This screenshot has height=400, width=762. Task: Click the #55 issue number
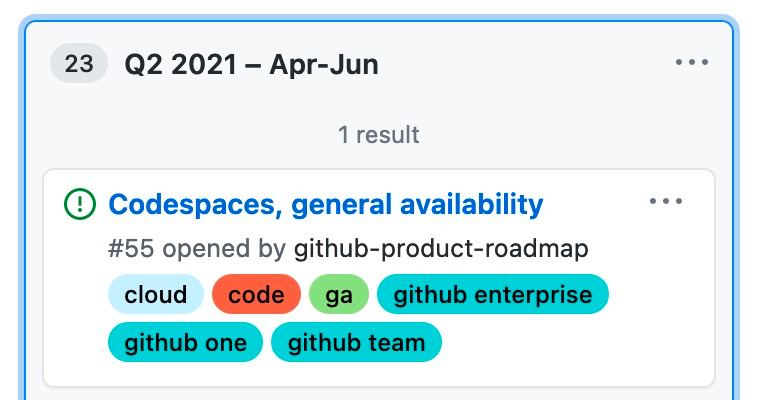(x=131, y=249)
